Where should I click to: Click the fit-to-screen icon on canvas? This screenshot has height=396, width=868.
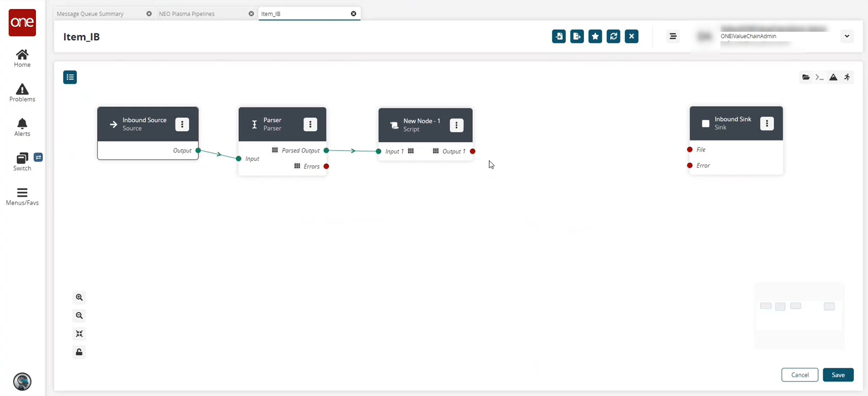[x=80, y=333]
